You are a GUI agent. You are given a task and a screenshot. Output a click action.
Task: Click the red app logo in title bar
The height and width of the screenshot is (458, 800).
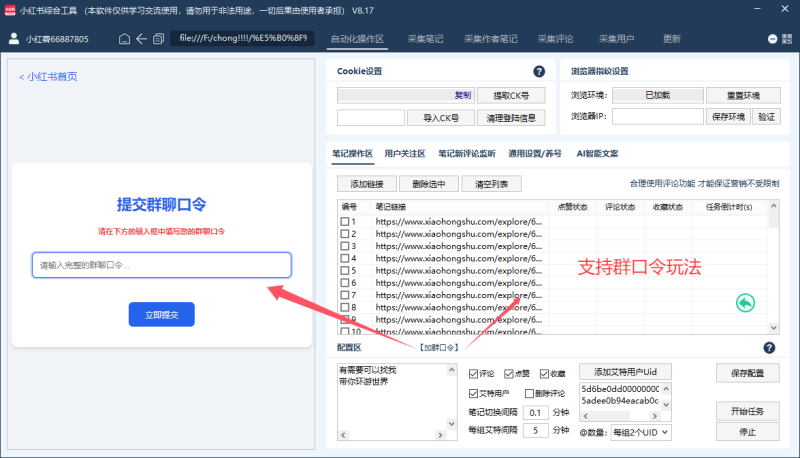[x=10, y=10]
